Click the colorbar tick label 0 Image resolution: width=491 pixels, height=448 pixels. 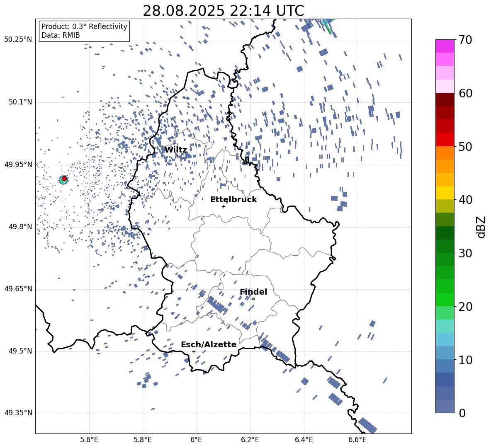462,413
